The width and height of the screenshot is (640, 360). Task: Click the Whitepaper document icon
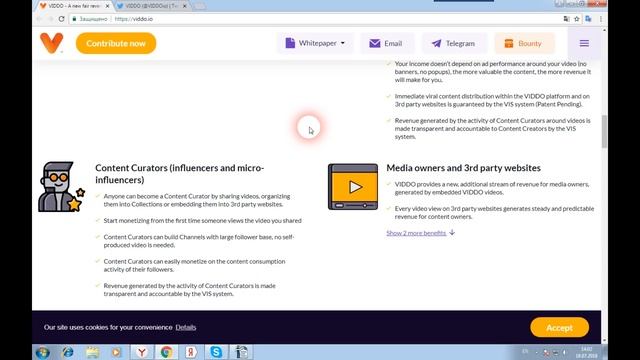tap(290, 43)
